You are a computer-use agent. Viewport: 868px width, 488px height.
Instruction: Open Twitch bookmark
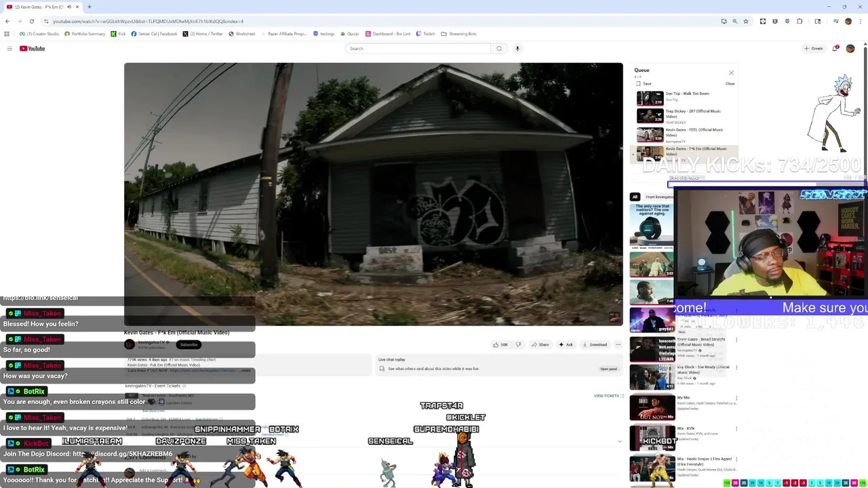[x=426, y=34]
